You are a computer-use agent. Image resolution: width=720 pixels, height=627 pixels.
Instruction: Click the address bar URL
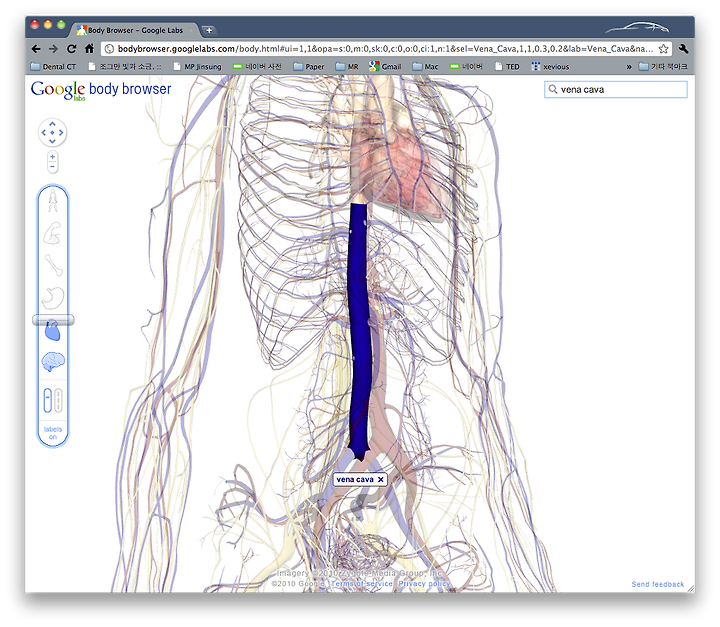385,49
